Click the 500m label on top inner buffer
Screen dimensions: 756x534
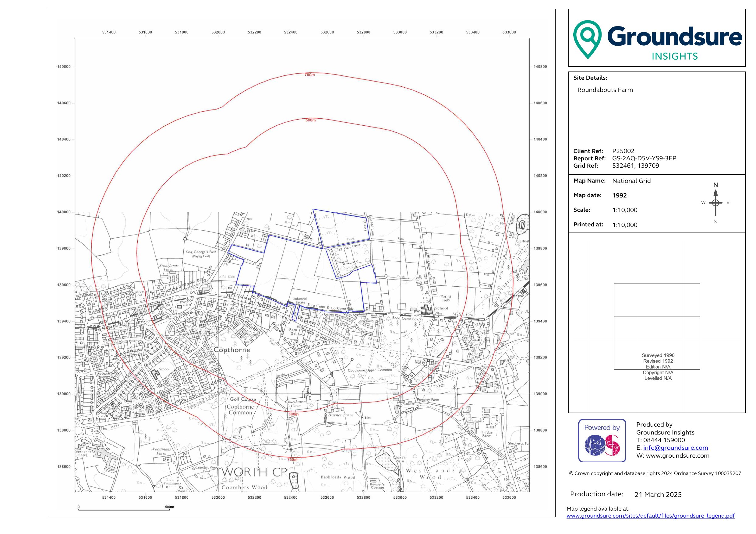(x=310, y=120)
